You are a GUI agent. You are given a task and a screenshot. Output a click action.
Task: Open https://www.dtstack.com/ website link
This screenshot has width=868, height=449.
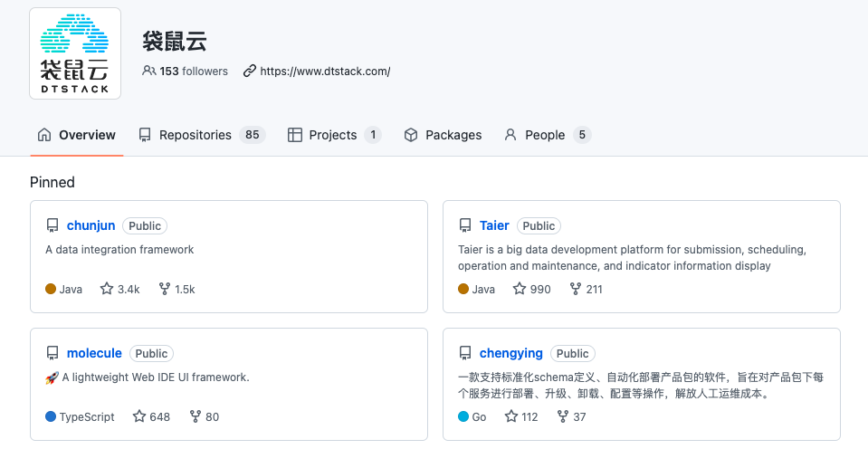click(x=325, y=71)
